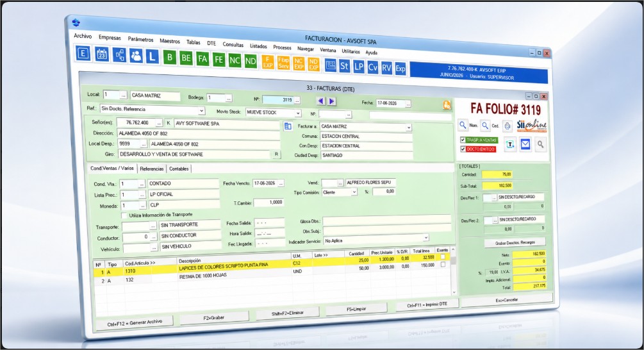644x350 pixels.
Task: Switch to the Contables tab
Action: (x=179, y=169)
